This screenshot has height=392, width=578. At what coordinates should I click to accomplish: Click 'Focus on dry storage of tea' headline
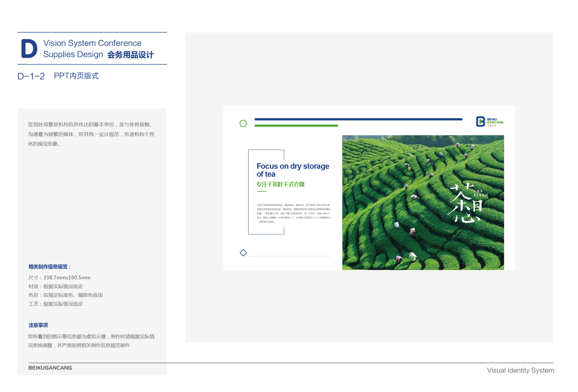tap(293, 170)
